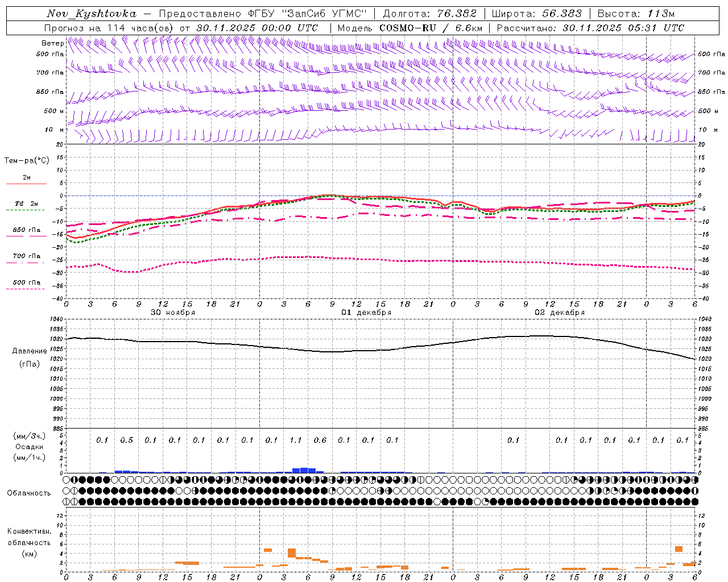
Task: Click the 'Тем-ра(°C)' temperature panel label
Action: click(x=27, y=161)
